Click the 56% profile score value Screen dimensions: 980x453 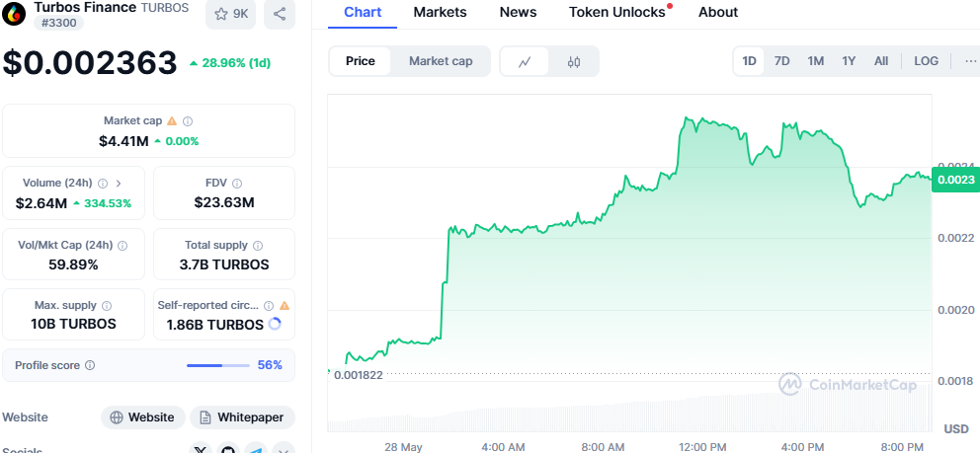[270, 365]
